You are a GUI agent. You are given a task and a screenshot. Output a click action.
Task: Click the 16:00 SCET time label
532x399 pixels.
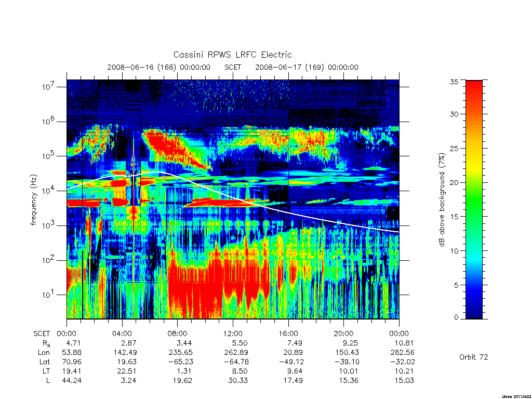pyautogui.click(x=288, y=334)
